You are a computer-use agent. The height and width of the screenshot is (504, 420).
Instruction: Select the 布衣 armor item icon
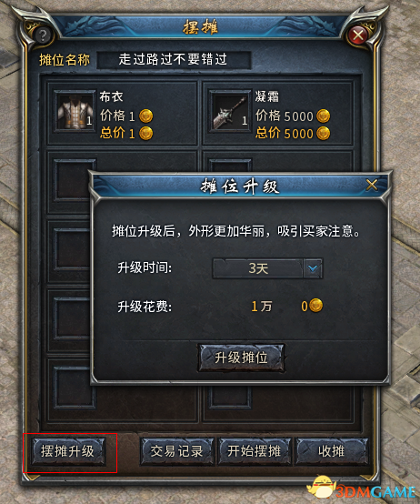tap(75, 111)
